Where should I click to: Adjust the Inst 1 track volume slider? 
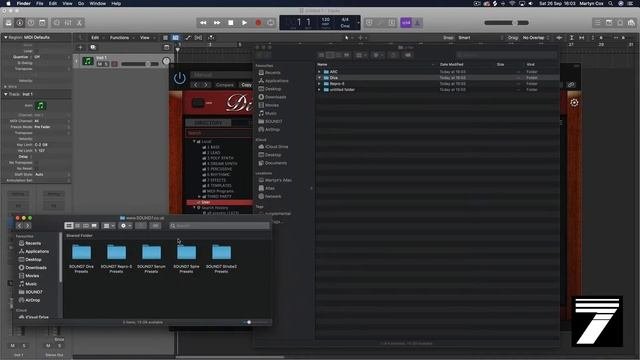pyautogui.click(x=140, y=64)
